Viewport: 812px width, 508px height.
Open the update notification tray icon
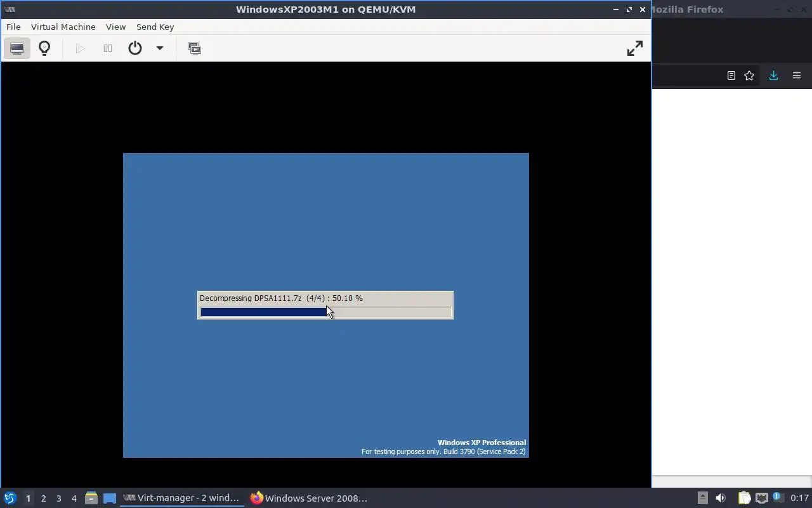coord(778,498)
